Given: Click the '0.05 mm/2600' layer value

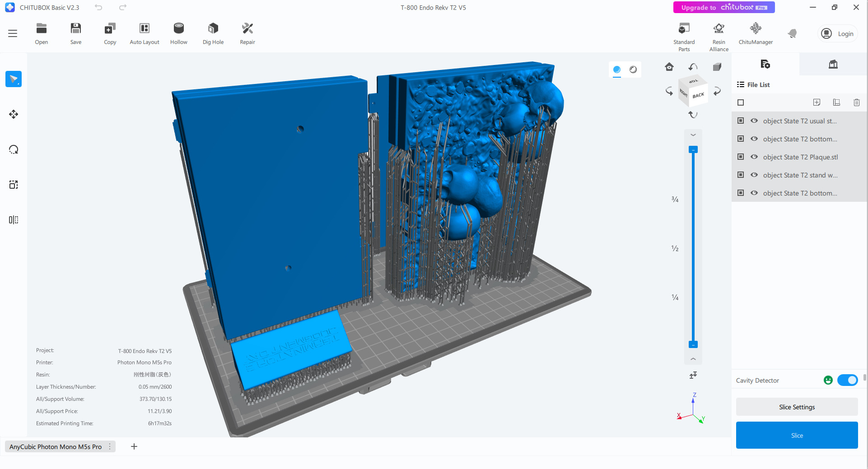Looking at the screenshot, I should click(155, 387).
